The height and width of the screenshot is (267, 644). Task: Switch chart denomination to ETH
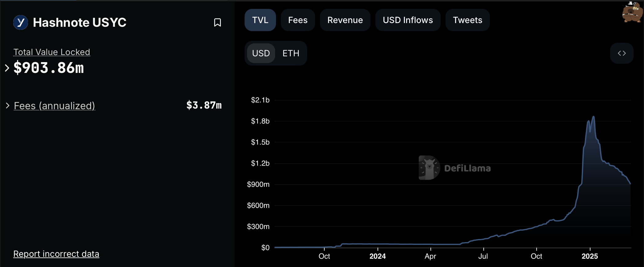[x=291, y=53]
